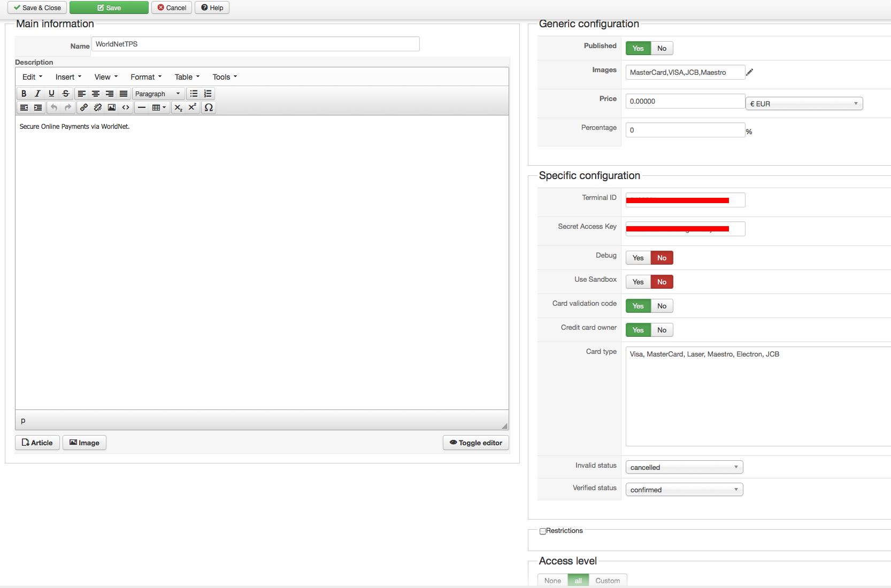Disable Card validation code with No
The width and height of the screenshot is (891, 588).
[x=662, y=306]
